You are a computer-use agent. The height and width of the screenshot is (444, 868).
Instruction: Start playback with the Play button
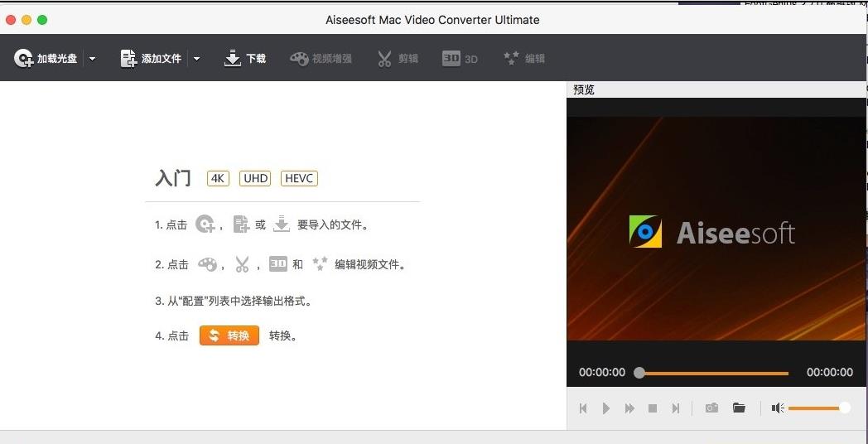pos(606,408)
